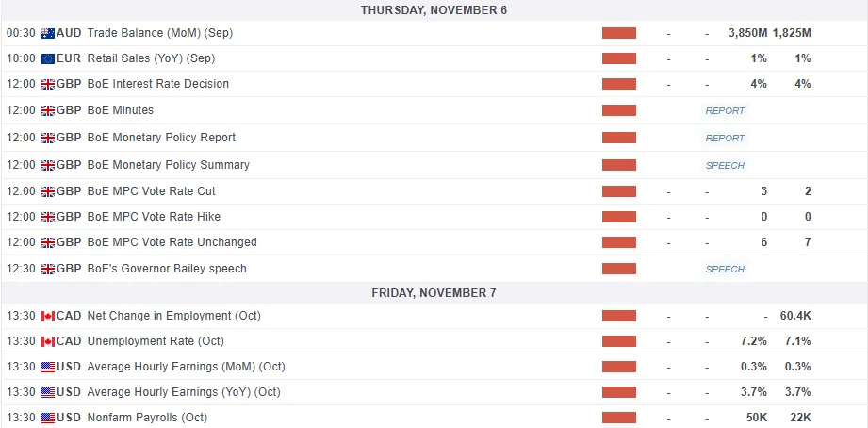Click the UK flag beside Governor Bailey speech
This screenshot has height=428, width=868.
[x=48, y=269]
